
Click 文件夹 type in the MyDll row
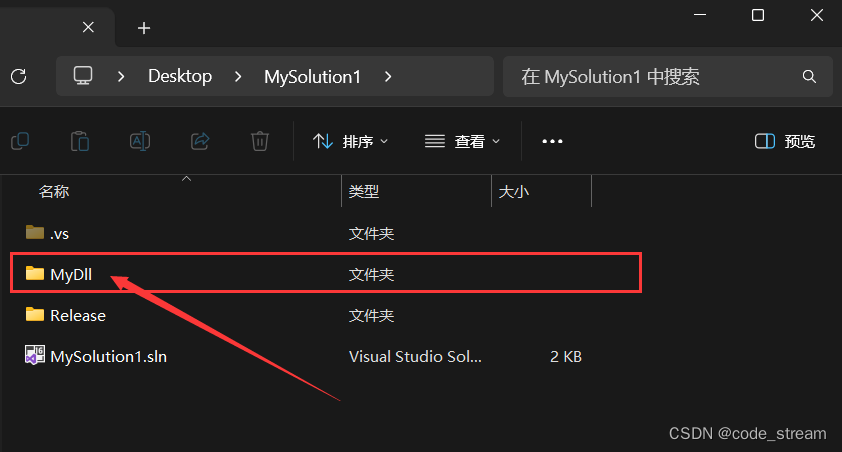371,274
